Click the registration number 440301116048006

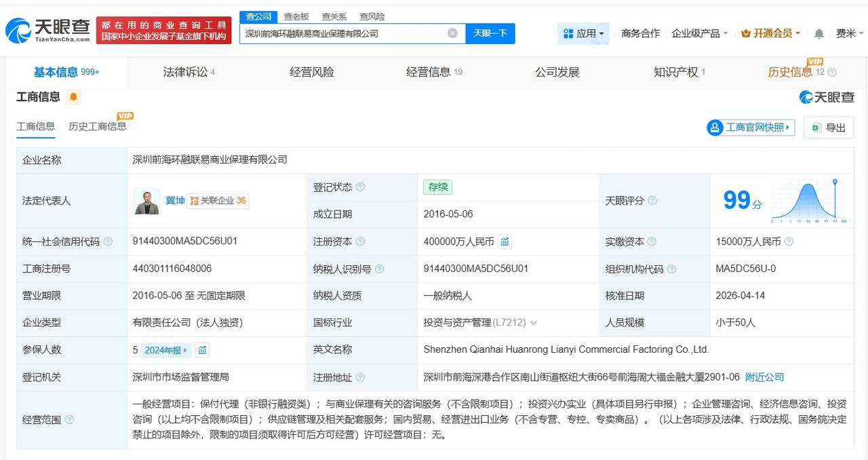tap(172, 269)
